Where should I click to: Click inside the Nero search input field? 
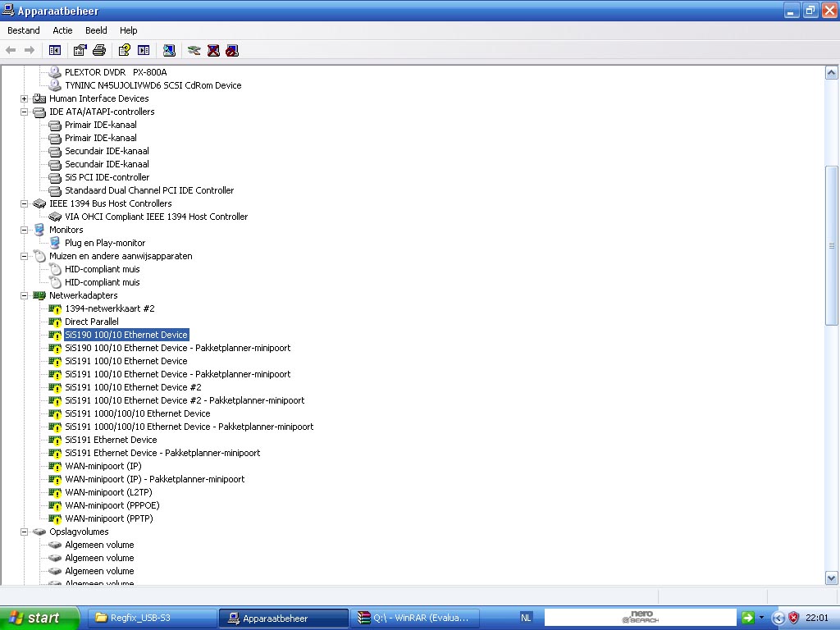click(641, 617)
